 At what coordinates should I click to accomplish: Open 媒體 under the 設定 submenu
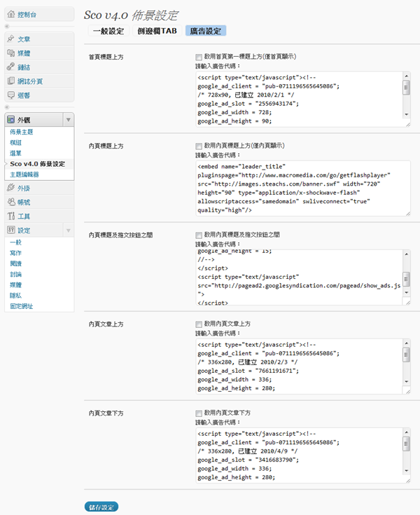[15, 284]
